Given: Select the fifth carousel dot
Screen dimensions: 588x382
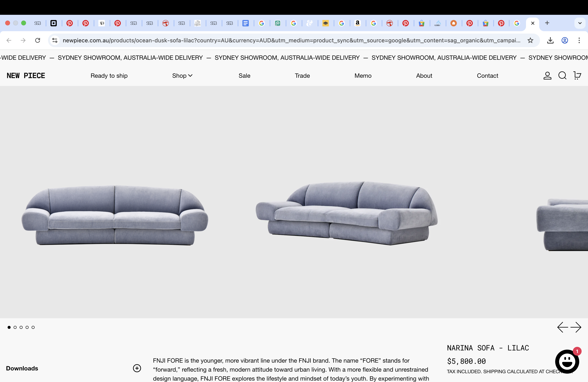Looking at the screenshot, I should [33, 327].
